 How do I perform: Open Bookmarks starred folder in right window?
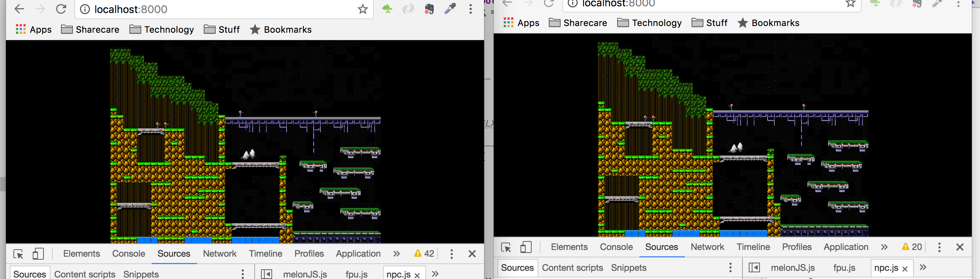pos(768,23)
